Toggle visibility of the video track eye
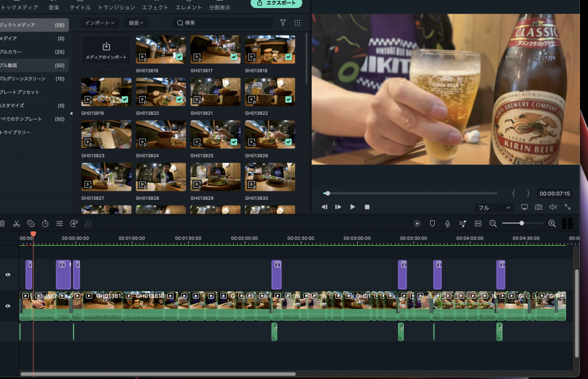 pyautogui.click(x=8, y=306)
